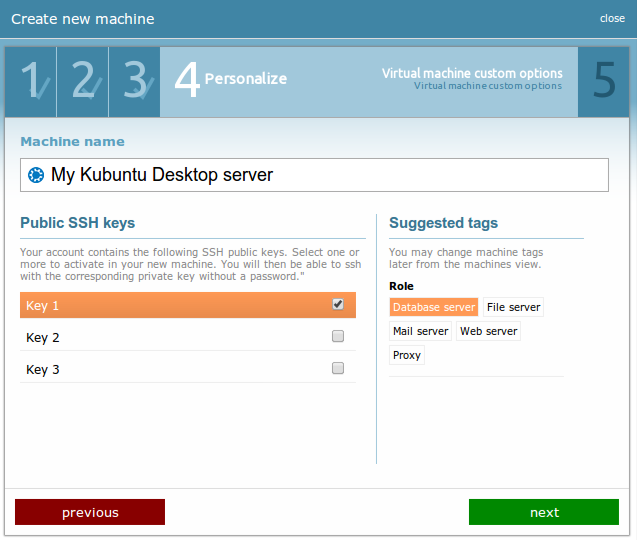Image resolution: width=637 pixels, height=540 pixels.
Task: Click the Machine name label
Action: pos(73,141)
